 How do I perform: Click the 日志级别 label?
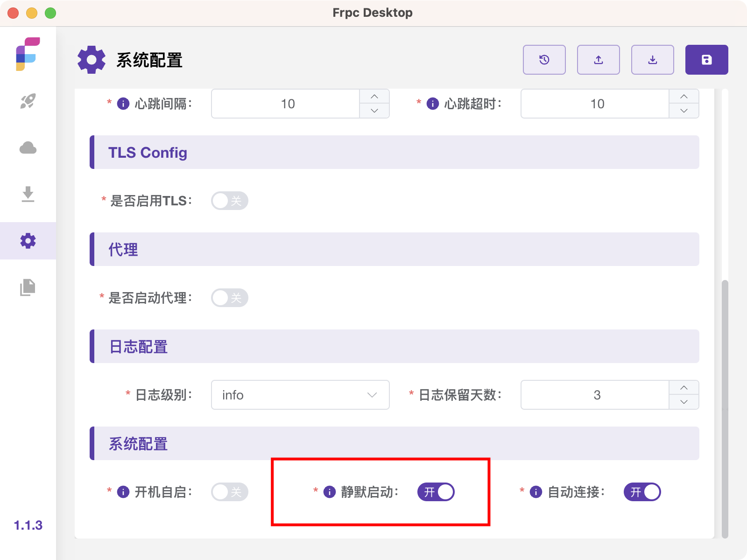163,395
